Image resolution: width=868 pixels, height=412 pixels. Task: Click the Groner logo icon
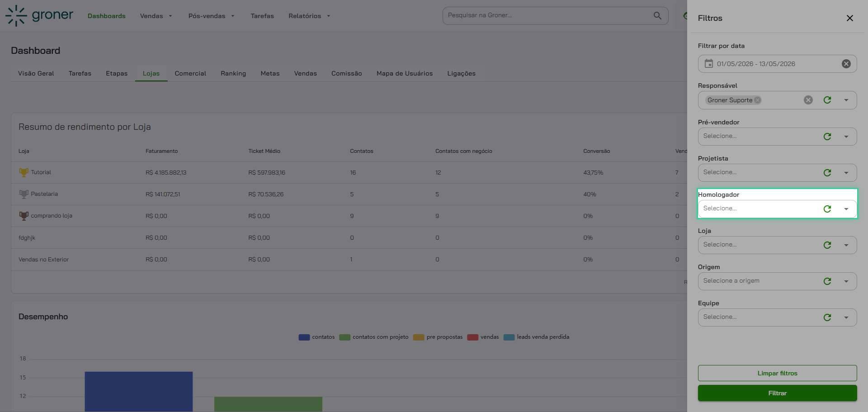pyautogui.click(x=16, y=16)
